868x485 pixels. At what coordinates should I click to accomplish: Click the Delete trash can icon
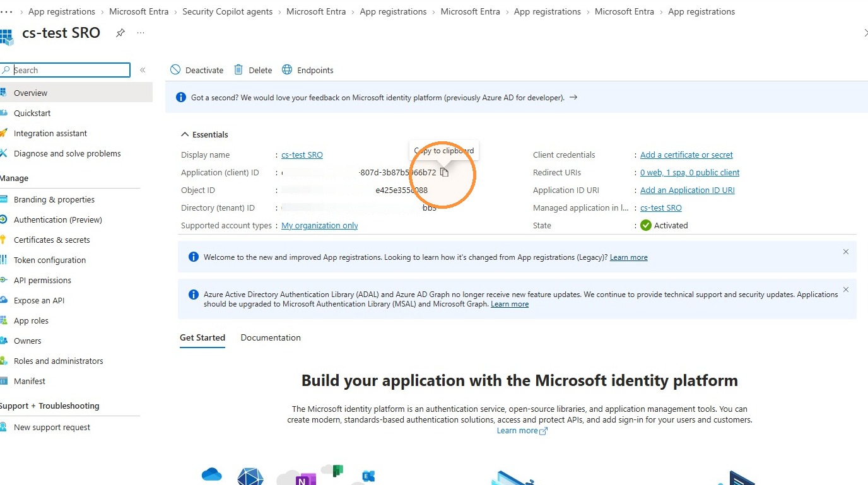(x=238, y=70)
